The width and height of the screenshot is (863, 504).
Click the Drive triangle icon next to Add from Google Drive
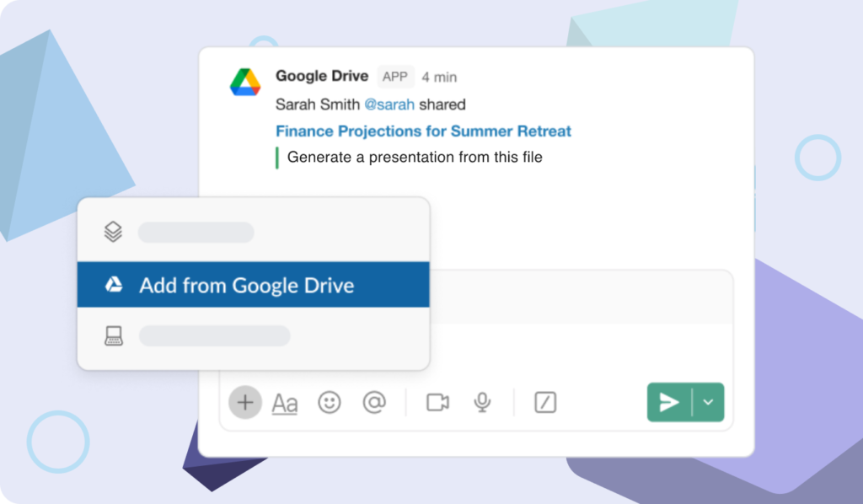coord(112,285)
